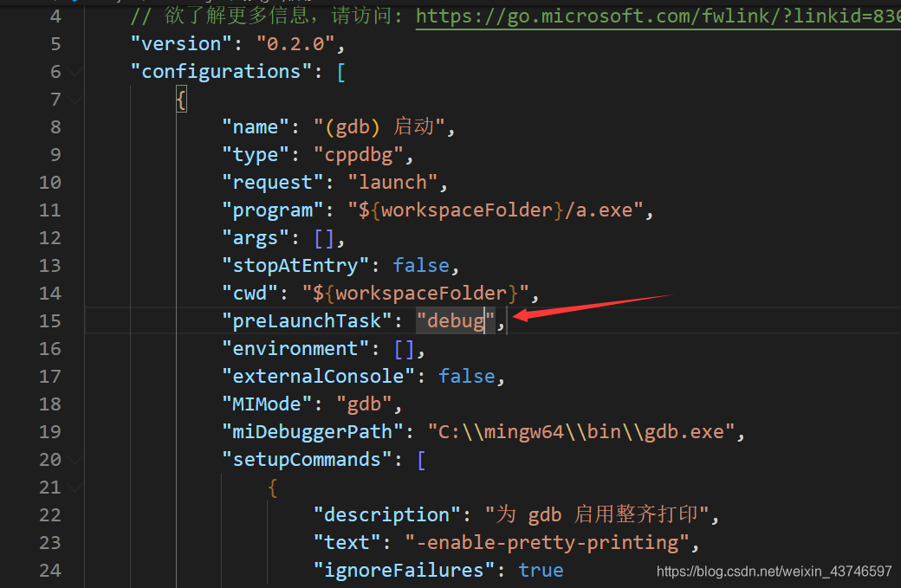Click the false value of stopAtEntry

pos(421,265)
